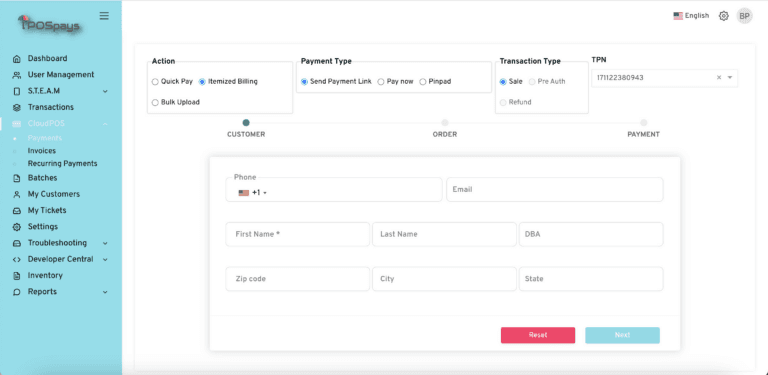Click the CloudPOS card icon
The height and width of the screenshot is (375, 768).
17,124
